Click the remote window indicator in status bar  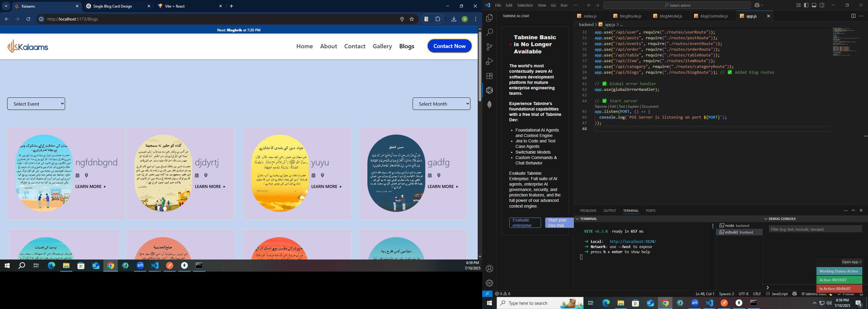pos(487,294)
